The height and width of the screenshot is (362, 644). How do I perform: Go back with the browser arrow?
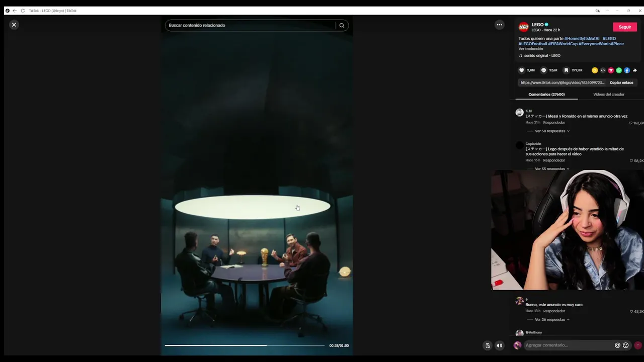pyautogui.click(x=15, y=11)
